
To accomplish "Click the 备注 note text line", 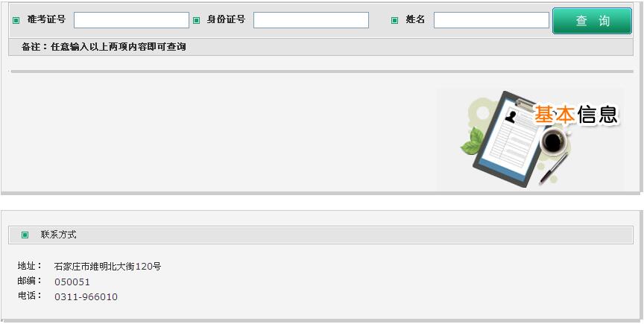I will [x=104, y=47].
